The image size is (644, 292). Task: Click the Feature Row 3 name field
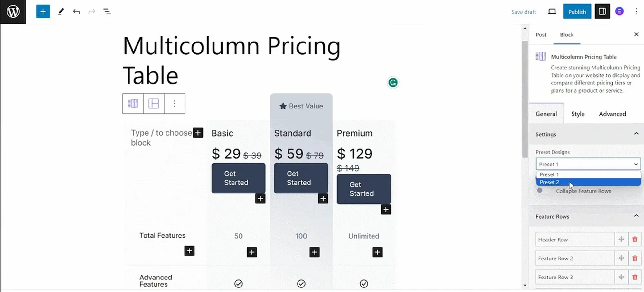click(x=575, y=277)
